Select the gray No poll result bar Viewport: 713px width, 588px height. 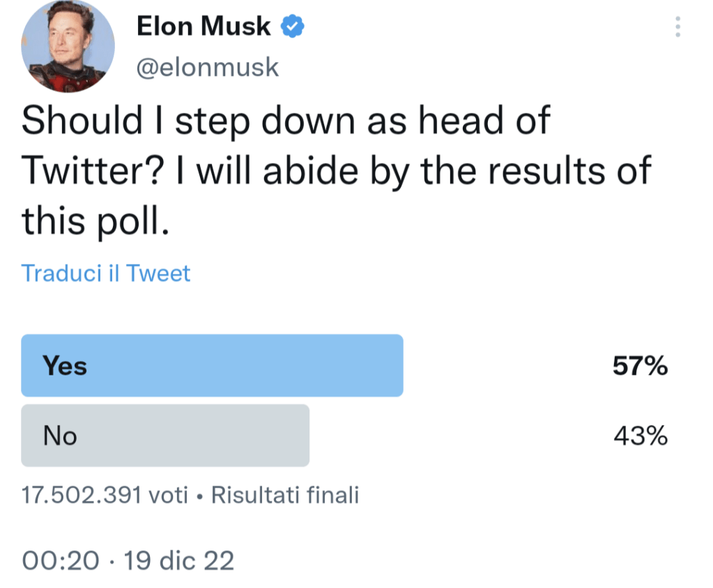165,435
